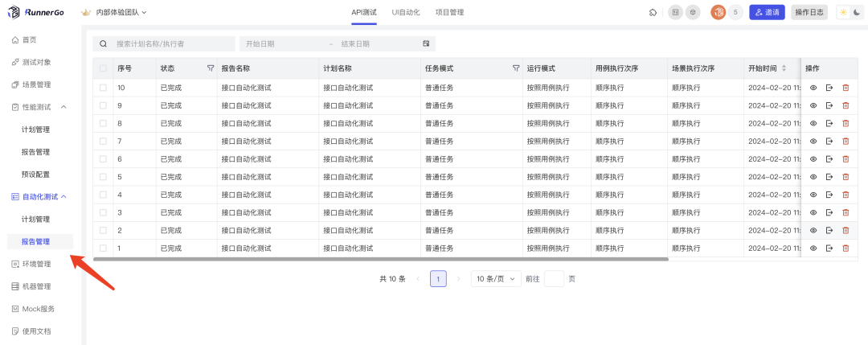
Task: View report number 1
Action: tap(813, 248)
